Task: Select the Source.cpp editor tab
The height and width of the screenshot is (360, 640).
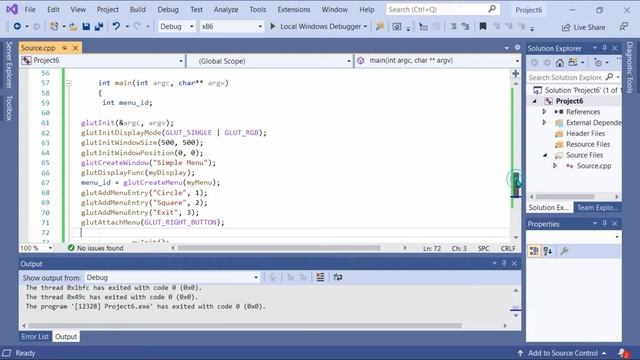Action: pos(38,48)
